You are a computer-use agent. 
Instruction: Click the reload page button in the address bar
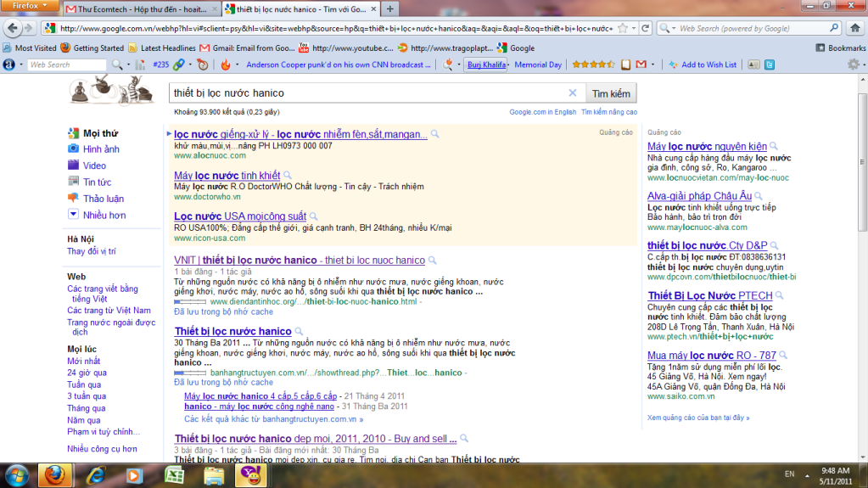645,28
